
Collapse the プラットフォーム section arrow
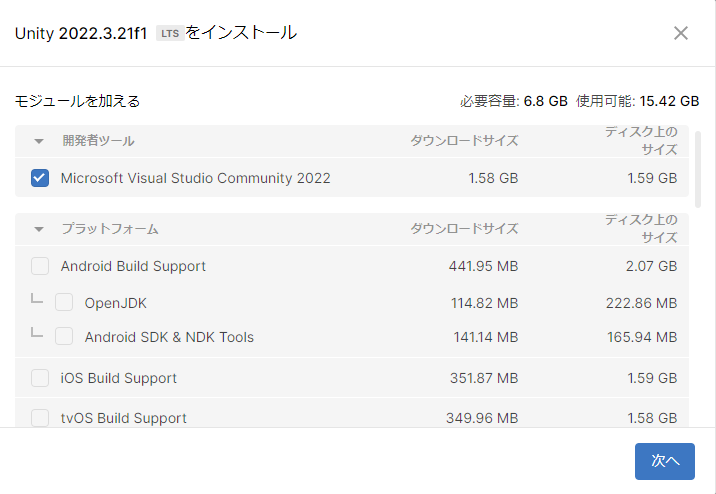[39, 229]
